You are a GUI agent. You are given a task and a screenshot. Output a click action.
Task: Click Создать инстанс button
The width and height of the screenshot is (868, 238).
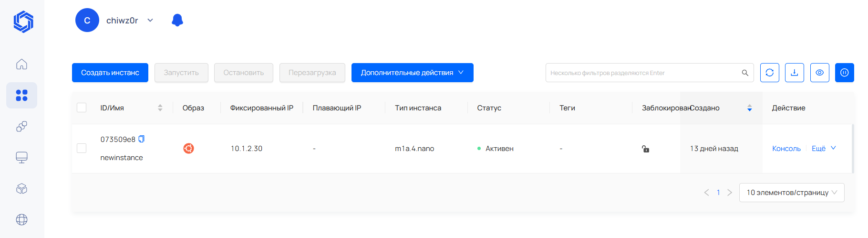(110, 73)
